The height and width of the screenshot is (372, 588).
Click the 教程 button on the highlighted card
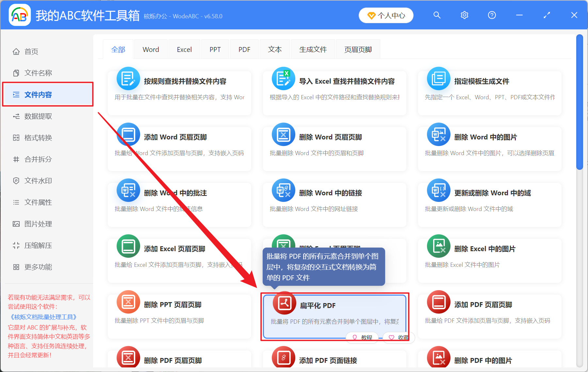tap(362, 337)
